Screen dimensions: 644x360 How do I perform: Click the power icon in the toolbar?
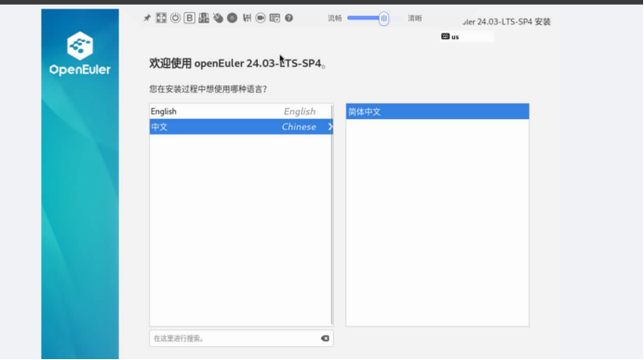pos(175,18)
